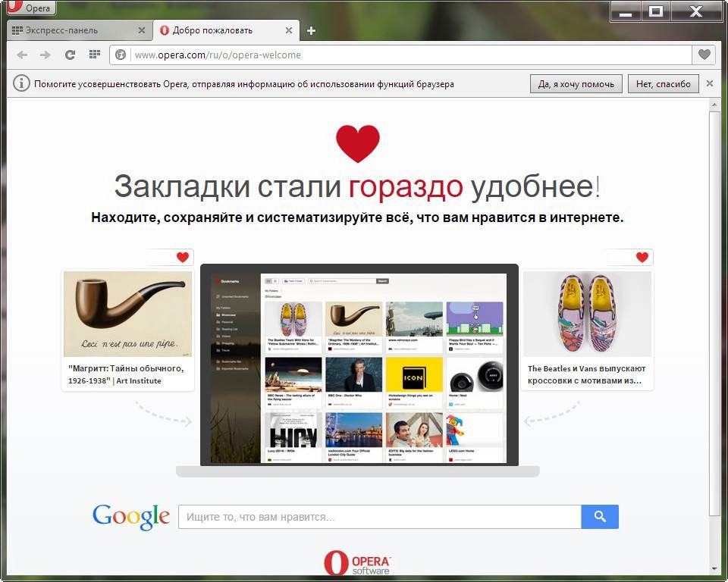Screen dimensions: 728x582
Task: Click the scrollbar down arrow
Action: coord(714,568)
